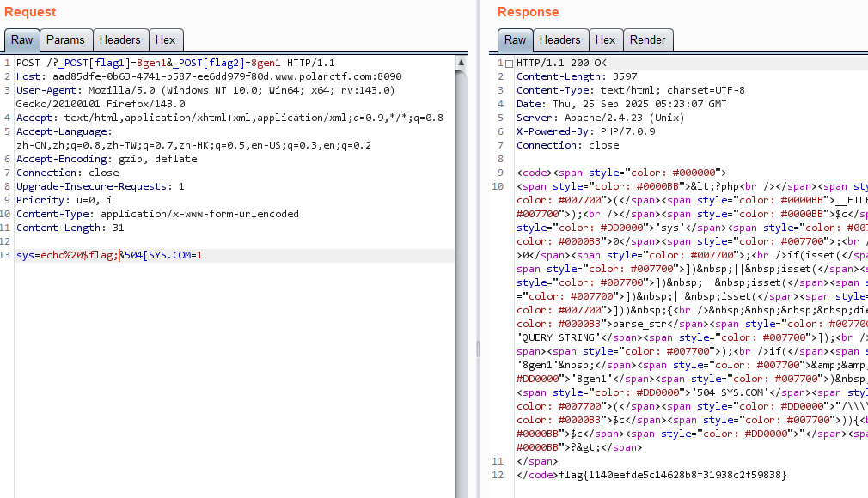Click the Accept-Language header name
The width and height of the screenshot is (868, 498).
pyautogui.click(x=61, y=131)
